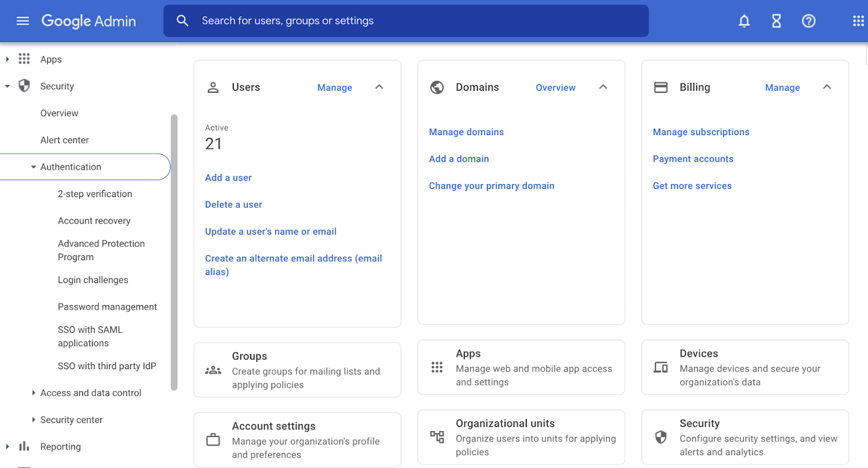Collapse the Domains card chevron
868x468 pixels.
tap(603, 87)
